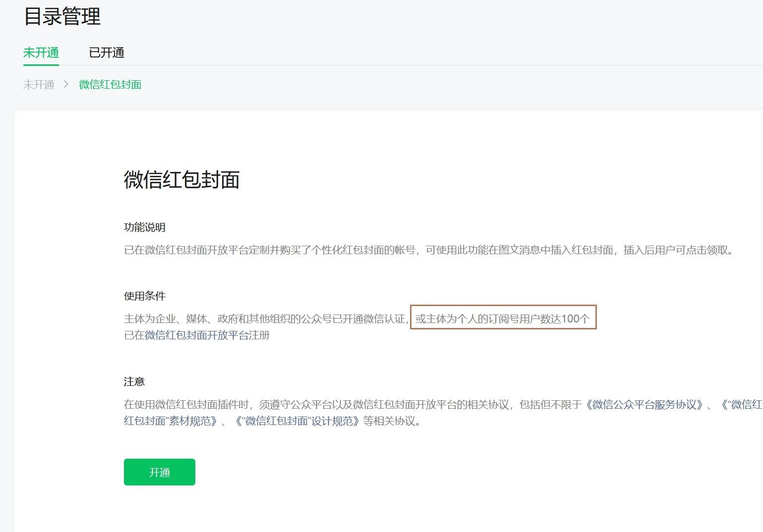
Task: Click the breadcrumb chevron arrow
Action: 66,85
